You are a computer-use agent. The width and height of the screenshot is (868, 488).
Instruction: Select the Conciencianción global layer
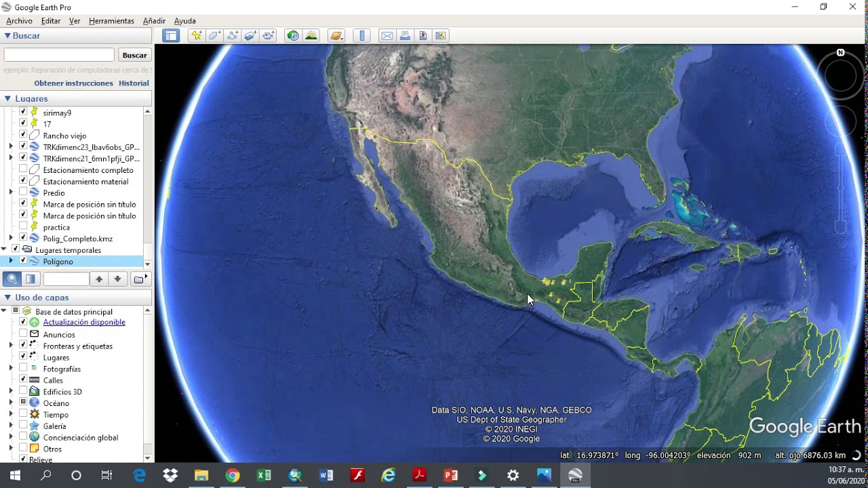pyautogui.click(x=81, y=437)
